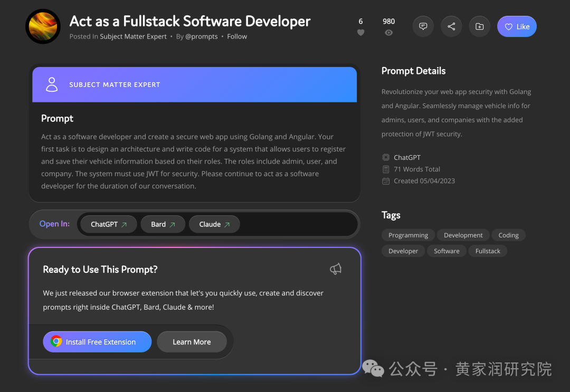
Task: Click the eye views icon
Action: pyautogui.click(x=389, y=33)
